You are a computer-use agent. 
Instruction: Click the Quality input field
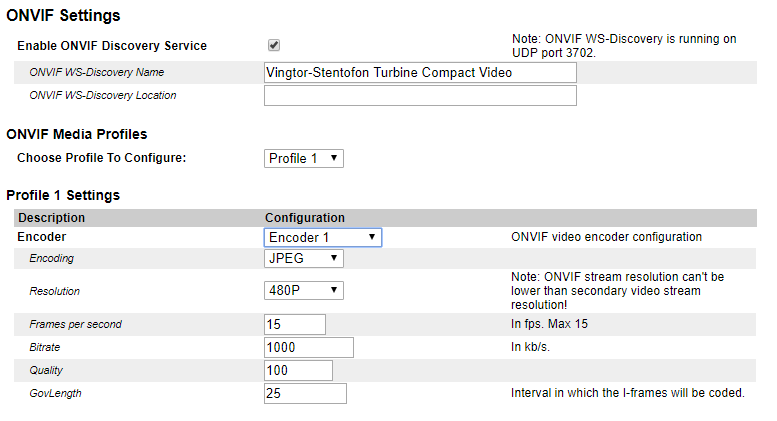coord(298,370)
